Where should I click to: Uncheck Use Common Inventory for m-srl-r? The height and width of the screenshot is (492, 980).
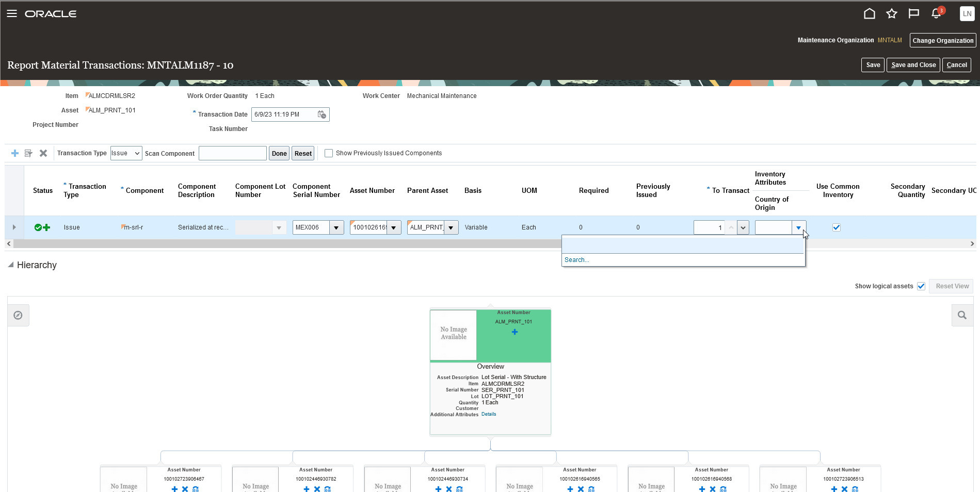[x=837, y=227]
